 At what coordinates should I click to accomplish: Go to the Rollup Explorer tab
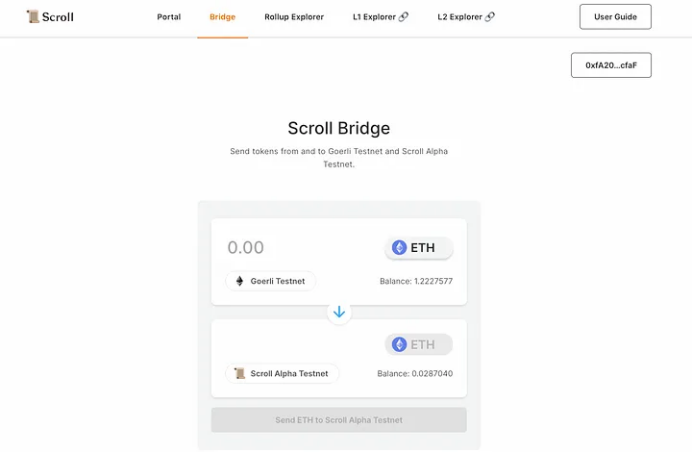coord(294,17)
